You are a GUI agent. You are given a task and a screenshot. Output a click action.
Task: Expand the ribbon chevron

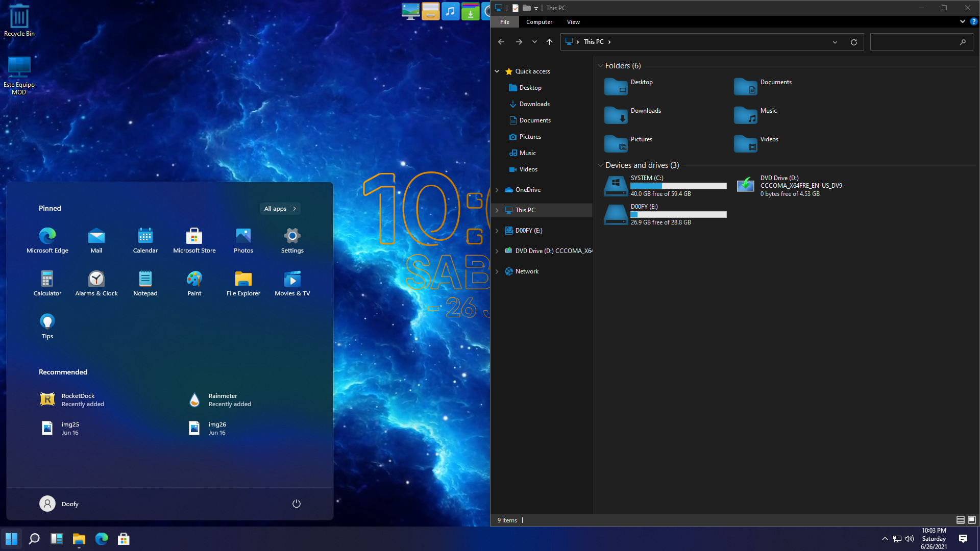[963, 22]
